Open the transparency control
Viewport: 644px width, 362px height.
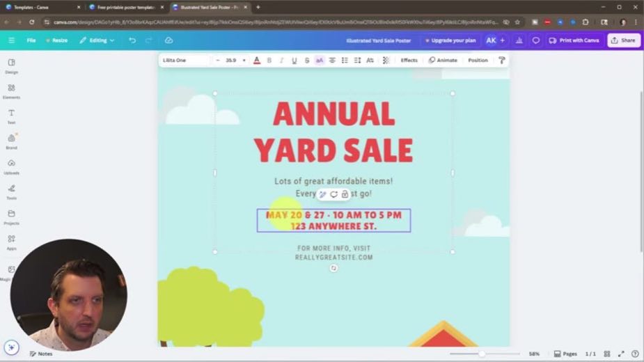(x=386, y=61)
